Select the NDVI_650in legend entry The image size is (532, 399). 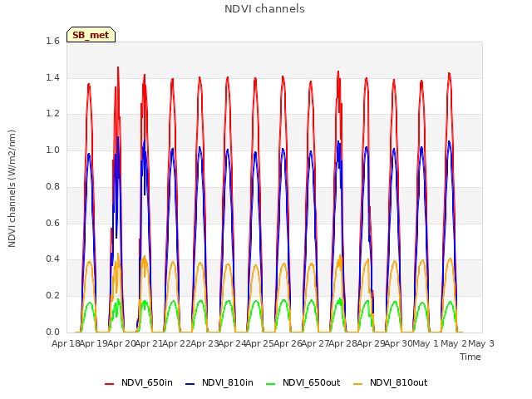pos(139,383)
